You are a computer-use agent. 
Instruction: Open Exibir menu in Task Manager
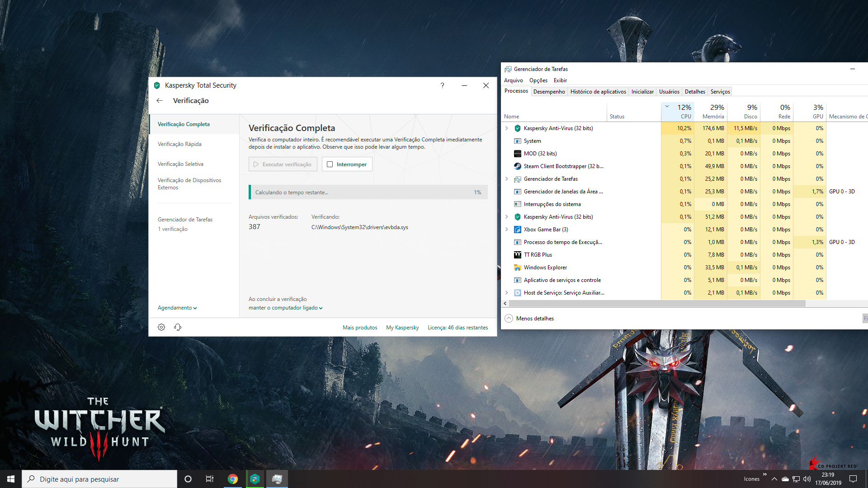point(560,80)
